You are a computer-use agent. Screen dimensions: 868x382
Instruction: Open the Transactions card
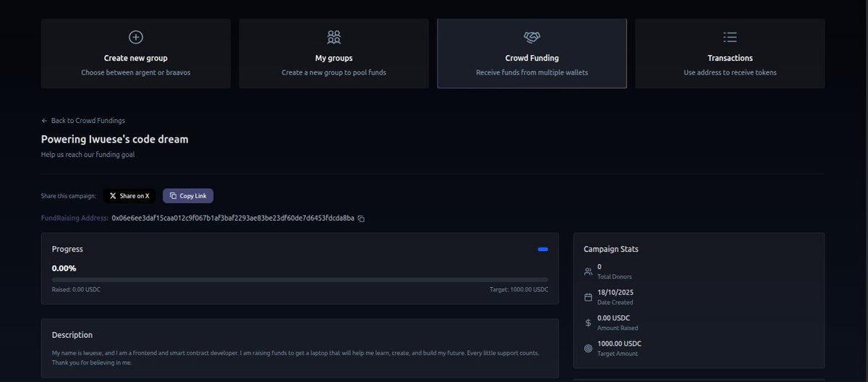point(730,54)
